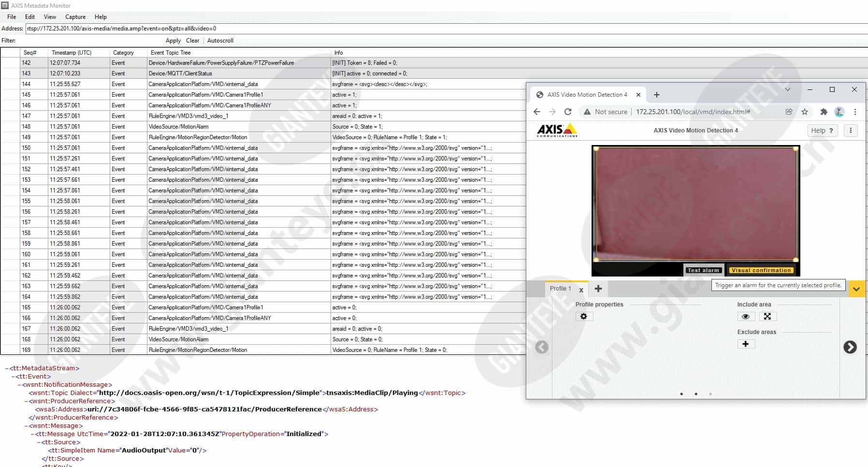
Task: Go forward in the browser
Action: [552, 112]
